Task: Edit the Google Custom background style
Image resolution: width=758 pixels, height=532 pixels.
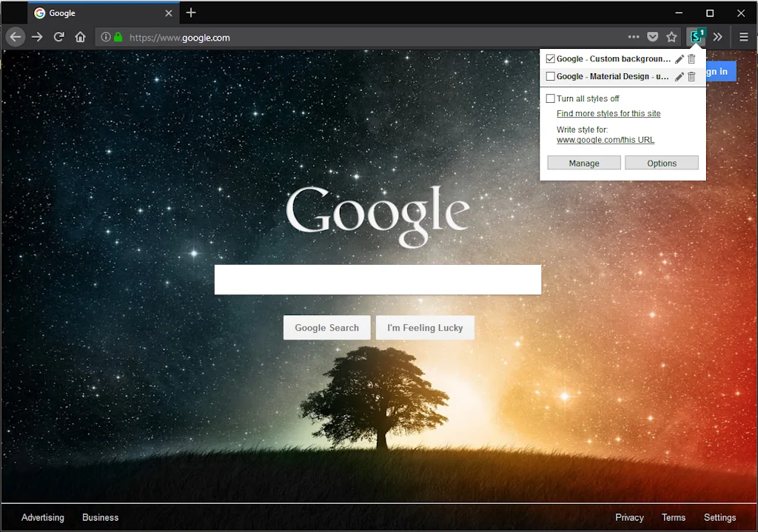Action: [x=679, y=59]
